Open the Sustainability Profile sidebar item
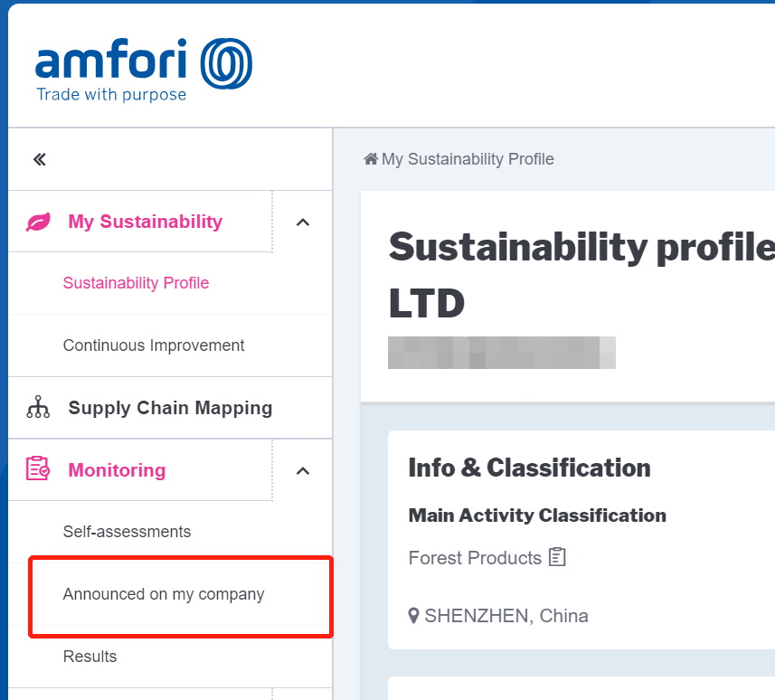The image size is (775, 700). [136, 283]
